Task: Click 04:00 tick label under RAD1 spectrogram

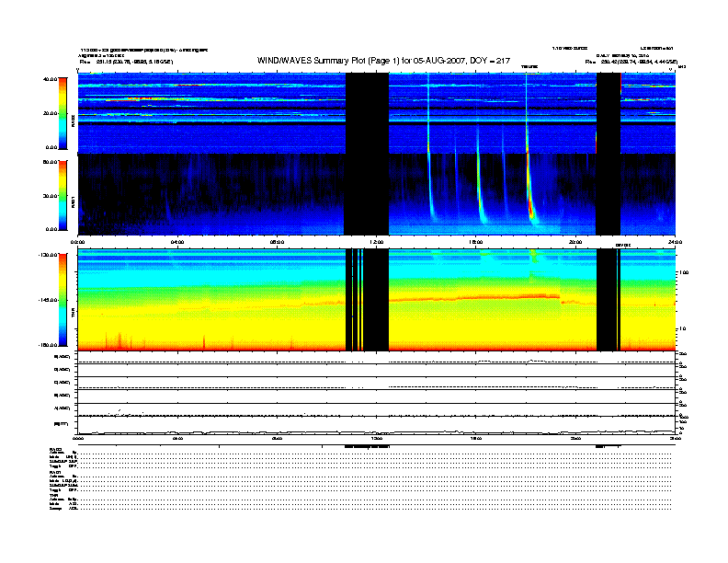Action: 177,242
